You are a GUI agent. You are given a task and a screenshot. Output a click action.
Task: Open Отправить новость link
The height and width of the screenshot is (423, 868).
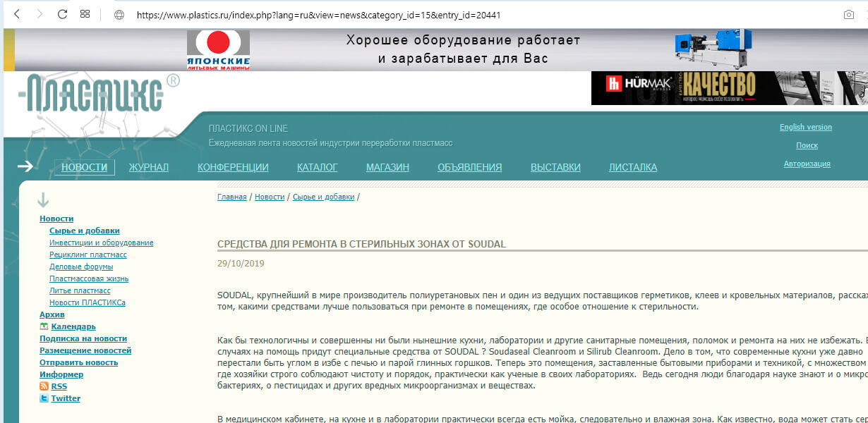pyautogui.click(x=79, y=362)
